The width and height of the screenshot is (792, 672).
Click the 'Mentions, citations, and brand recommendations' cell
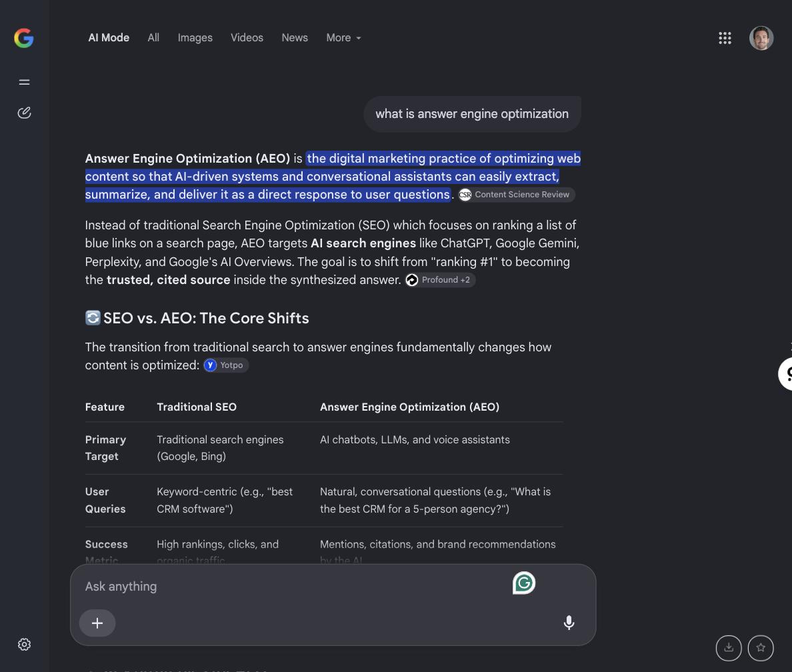coord(438,552)
